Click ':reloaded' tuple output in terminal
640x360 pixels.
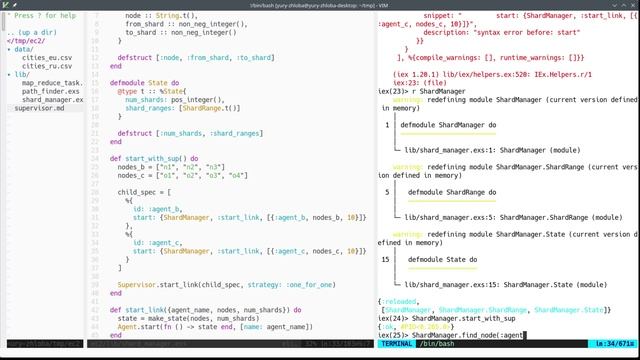400,302
